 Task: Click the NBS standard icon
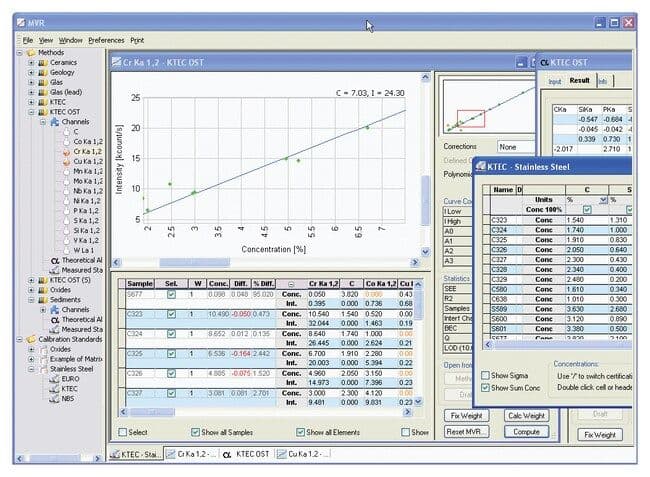point(54,399)
